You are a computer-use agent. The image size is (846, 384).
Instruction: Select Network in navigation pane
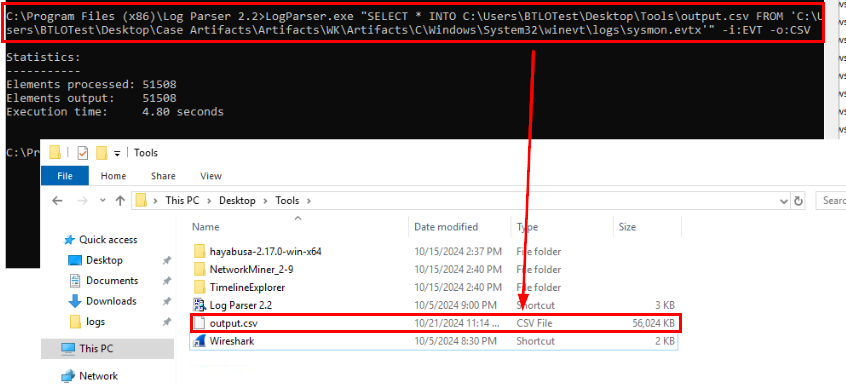[98, 376]
